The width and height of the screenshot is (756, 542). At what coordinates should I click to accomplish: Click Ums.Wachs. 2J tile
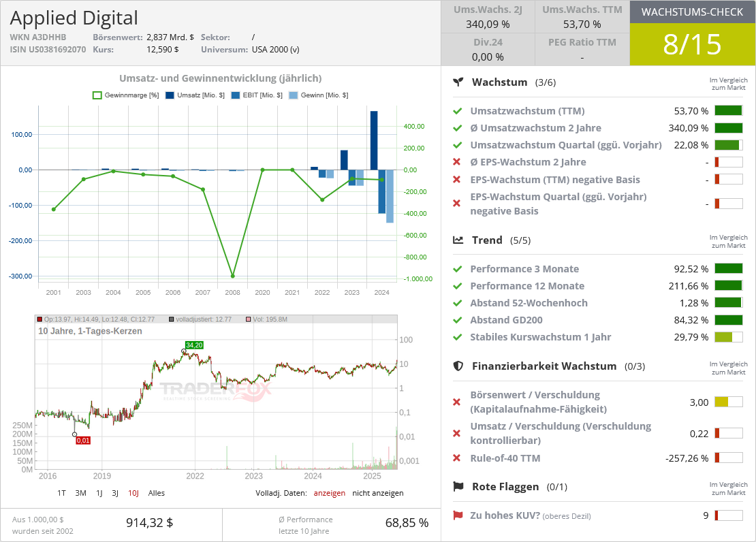pyautogui.click(x=488, y=17)
